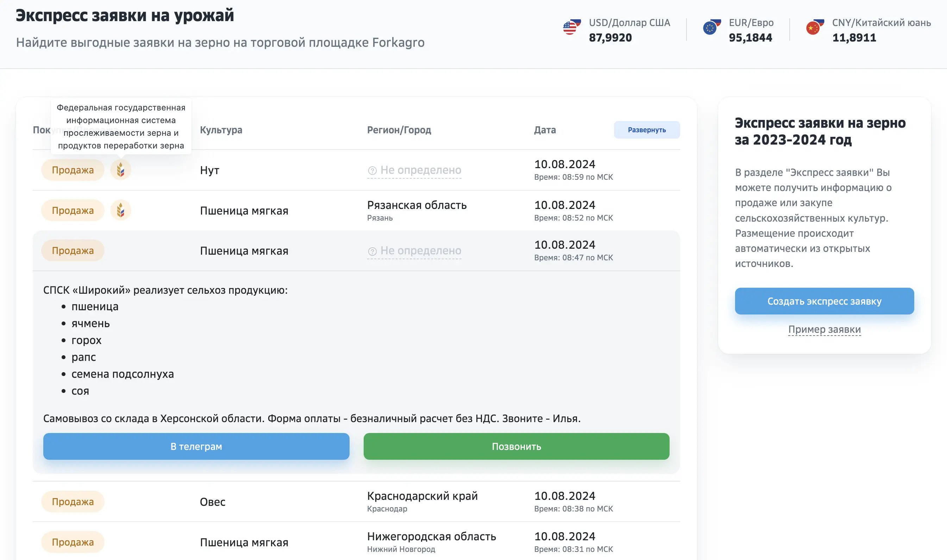
Task: Expand the Нижегородская область wheat row
Action: [356, 542]
